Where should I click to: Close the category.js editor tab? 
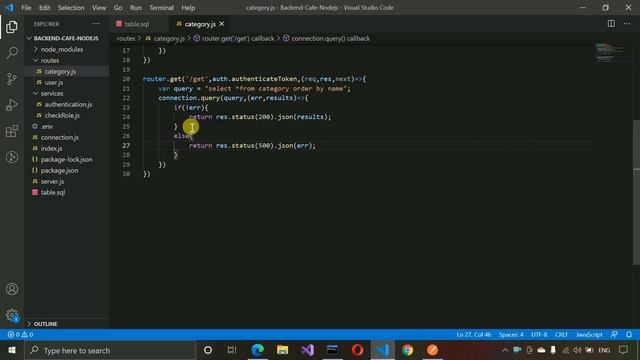pyautogui.click(x=222, y=24)
